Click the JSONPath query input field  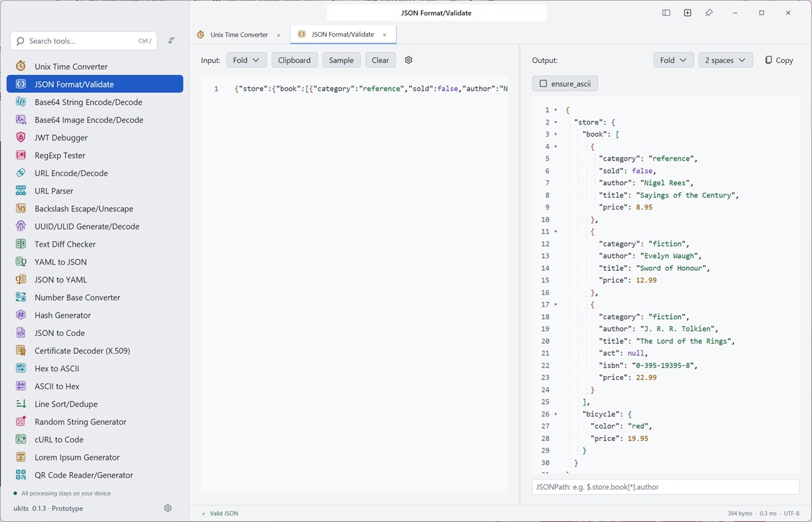tap(666, 487)
